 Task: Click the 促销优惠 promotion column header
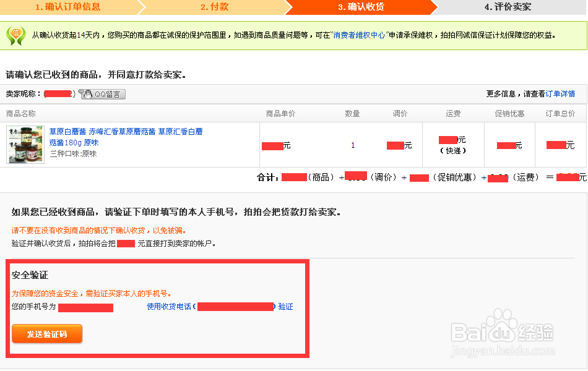pos(509,113)
